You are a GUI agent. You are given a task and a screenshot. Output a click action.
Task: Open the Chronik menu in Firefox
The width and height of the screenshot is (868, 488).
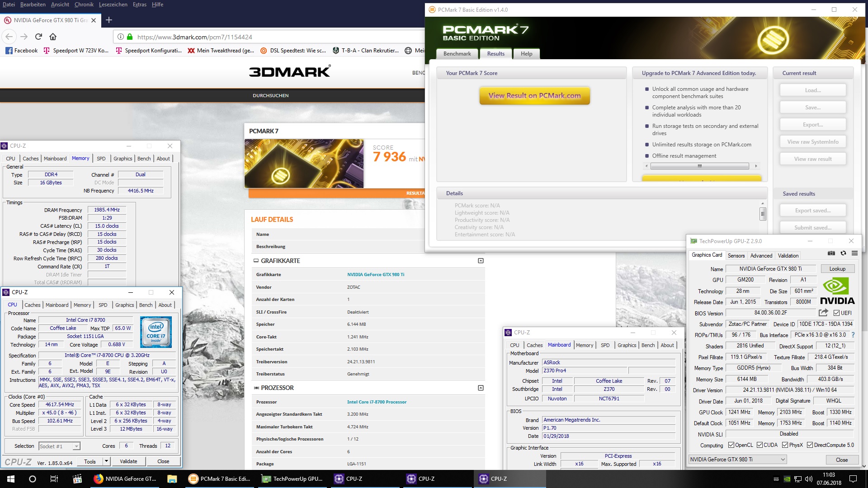(x=84, y=5)
